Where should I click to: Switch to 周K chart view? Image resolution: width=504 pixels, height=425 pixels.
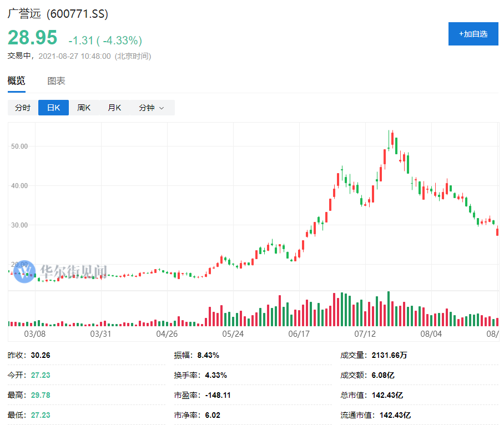(x=84, y=108)
